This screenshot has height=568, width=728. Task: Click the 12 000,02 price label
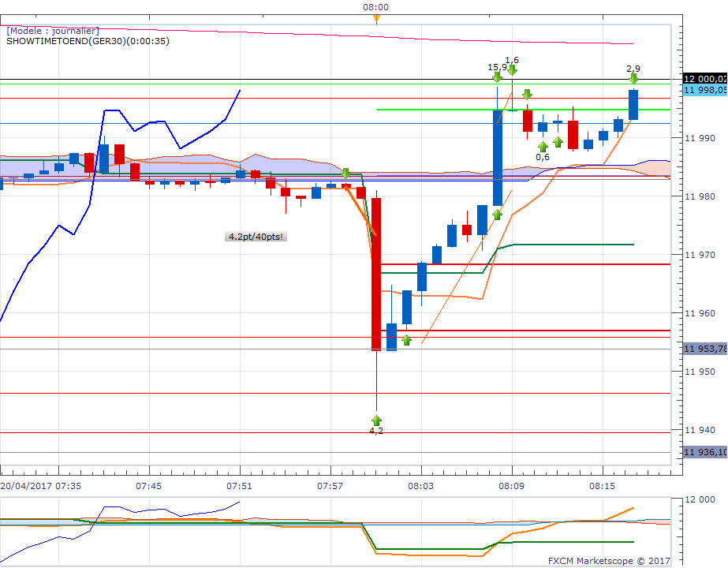click(705, 79)
